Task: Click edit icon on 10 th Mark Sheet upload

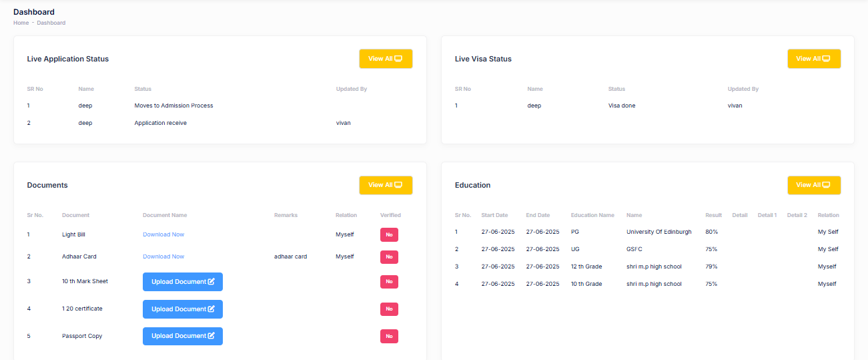Action: click(211, 282)
